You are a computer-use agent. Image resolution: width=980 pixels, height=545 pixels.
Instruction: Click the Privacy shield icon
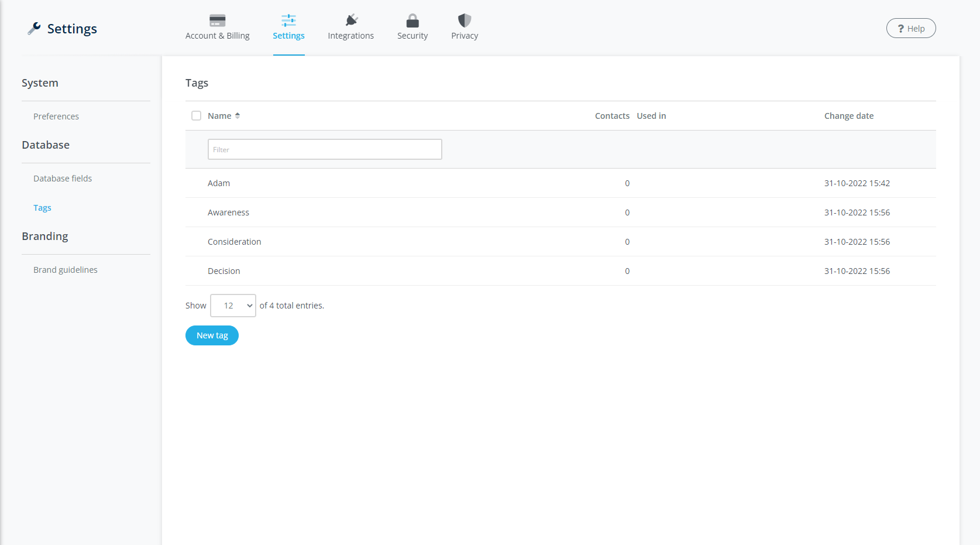[465, 20]
